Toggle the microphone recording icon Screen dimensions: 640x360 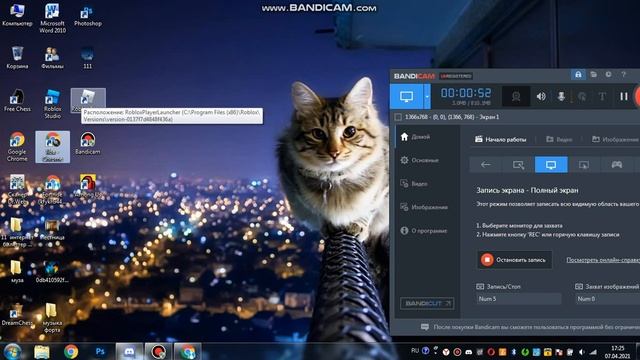click(x=561, y=97)
